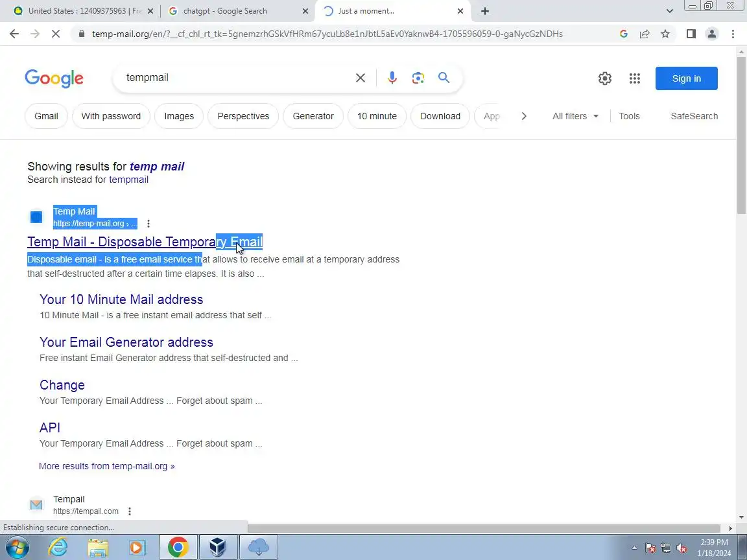Viewport: 747px width, 560px height.
Task: Open the Chrome profile avatar
Action: pyautogui.click(x=712, y=34)
